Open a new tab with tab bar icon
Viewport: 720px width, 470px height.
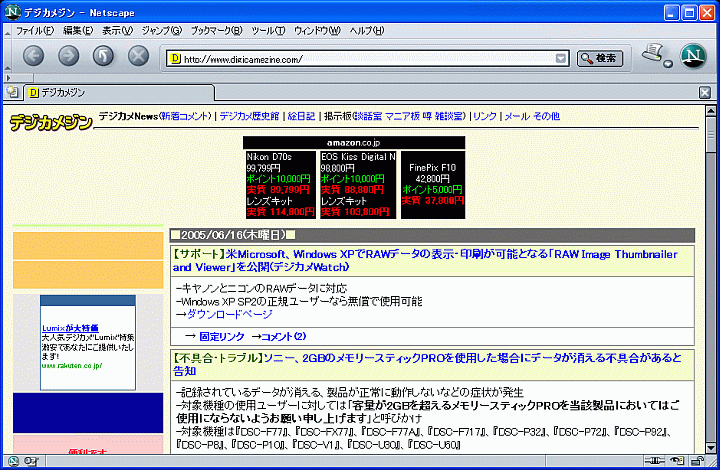coord(12,92)
